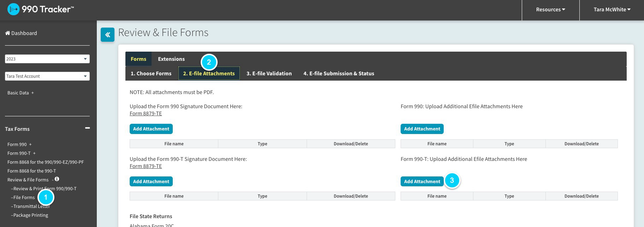Open the Tara McWhite user menu
Screen dimensions: 644x227
(611, 10)
